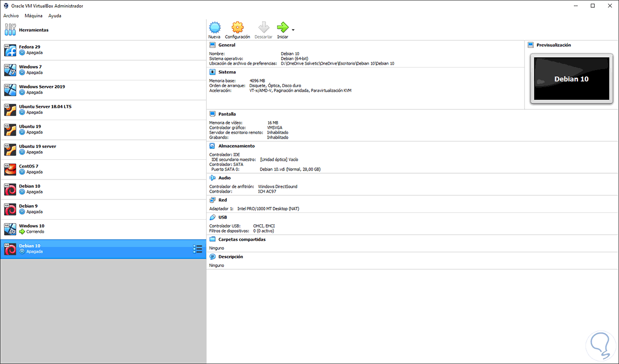The image size is (619, 364).
Task: Open Configuración gear icon
Action: click(237, 27)
